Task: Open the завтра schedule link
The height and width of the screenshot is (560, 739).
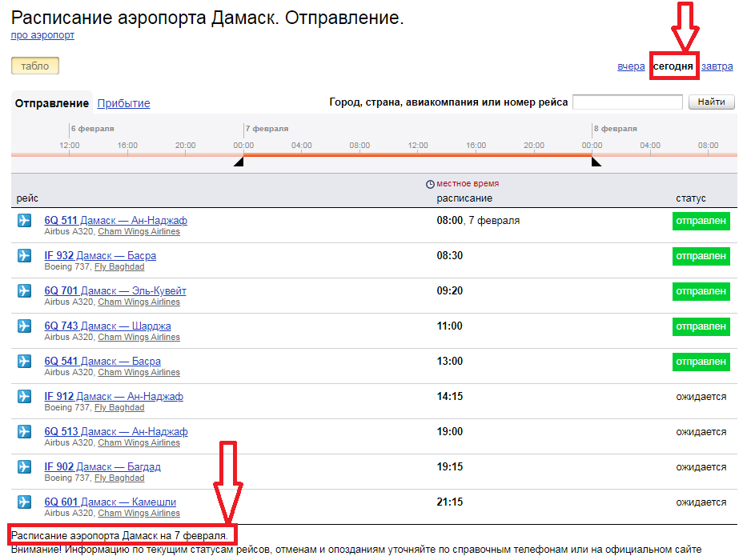Action: pos(717,66)
